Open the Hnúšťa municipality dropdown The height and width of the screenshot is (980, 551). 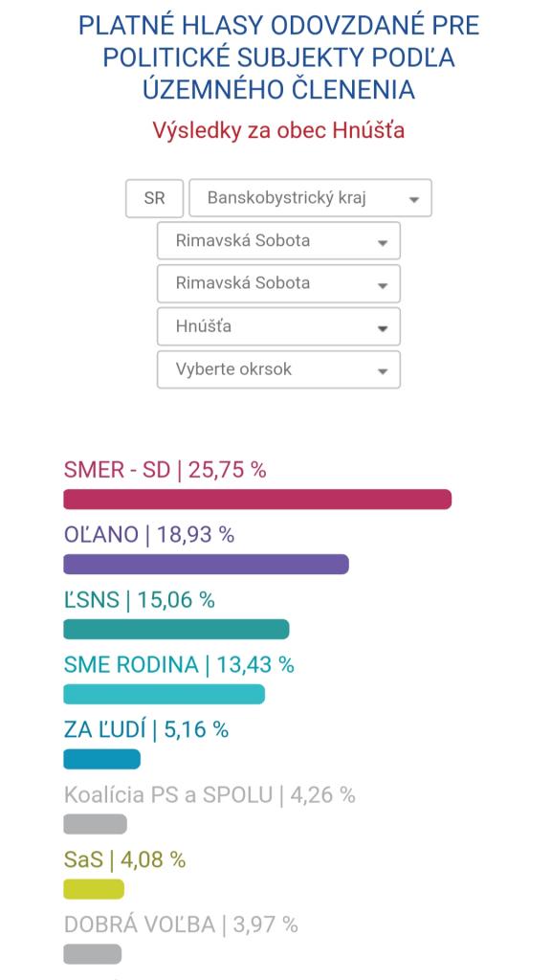click(278, 326)
